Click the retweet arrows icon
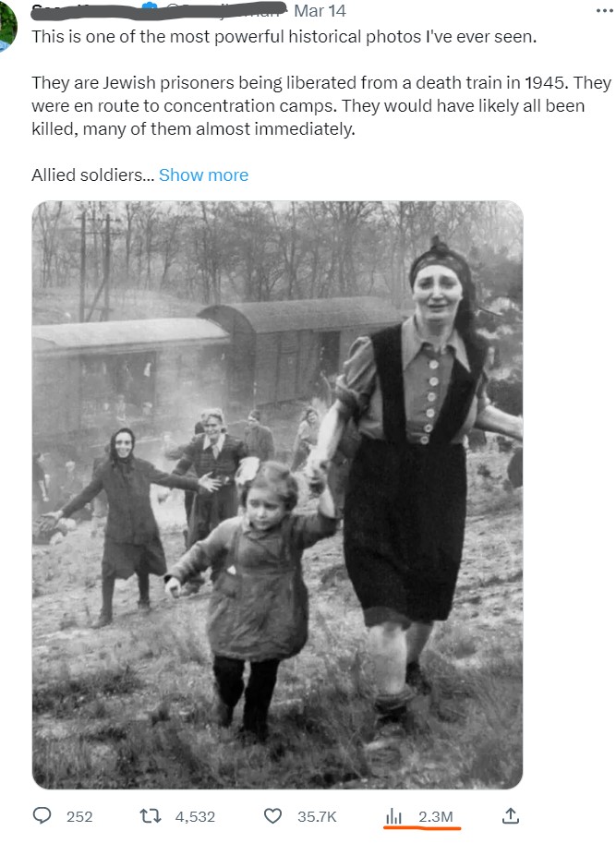This screenshot has width=616, height=843. pyautogui.click(x=150, y=816)
